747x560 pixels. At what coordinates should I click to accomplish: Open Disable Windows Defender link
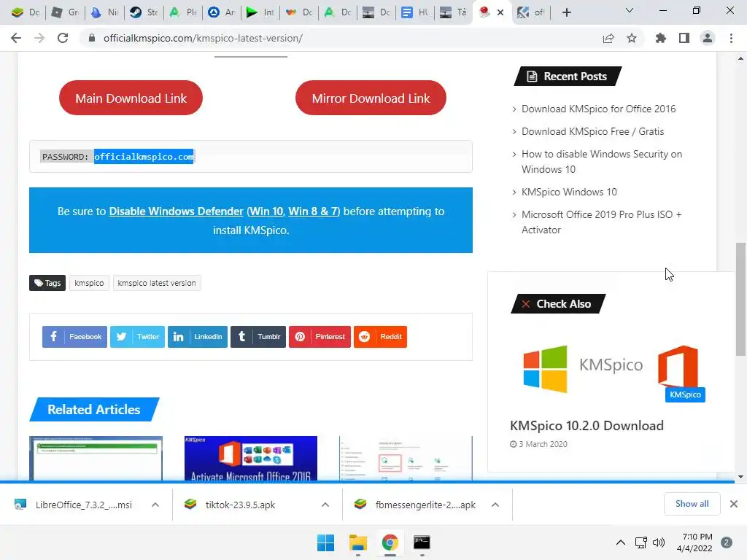(x=177, y=211)
